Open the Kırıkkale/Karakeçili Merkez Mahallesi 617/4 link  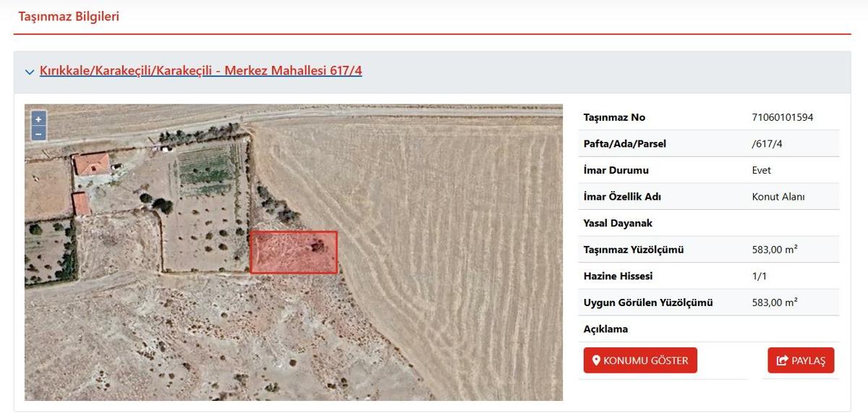coord(200,71)
